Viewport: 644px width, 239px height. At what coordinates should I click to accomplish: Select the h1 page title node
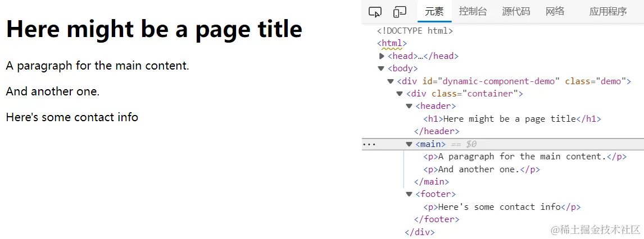tap(512, 119)
